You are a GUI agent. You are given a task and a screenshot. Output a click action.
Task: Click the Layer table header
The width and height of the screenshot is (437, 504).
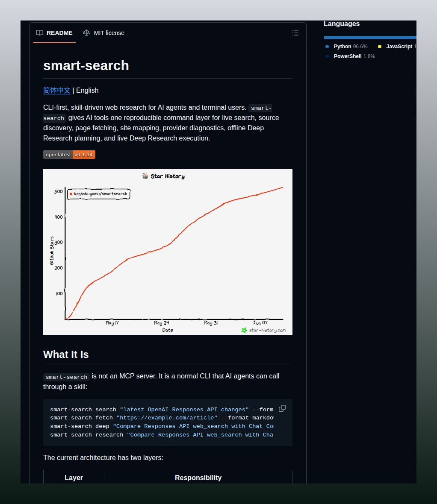tap(74, 478)
